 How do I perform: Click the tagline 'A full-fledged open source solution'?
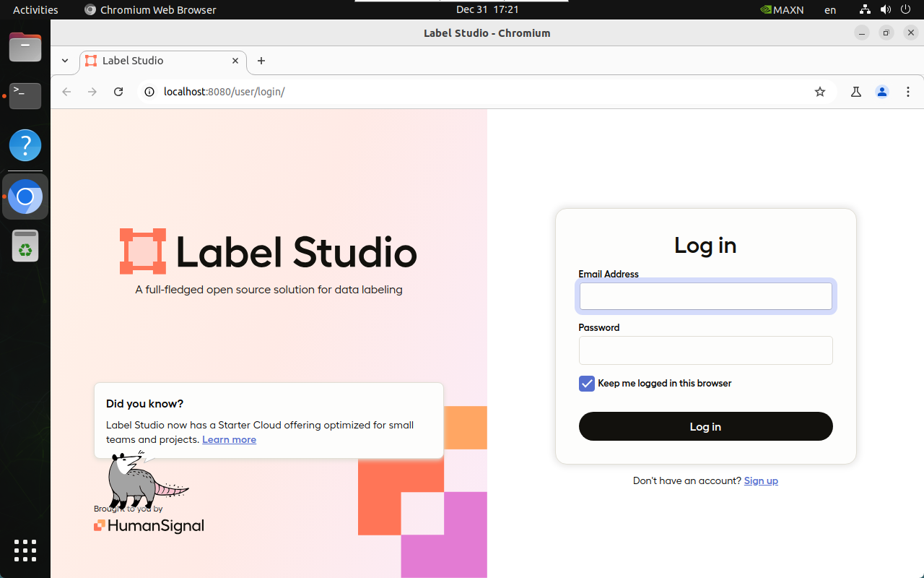click(x=269, y=290)
